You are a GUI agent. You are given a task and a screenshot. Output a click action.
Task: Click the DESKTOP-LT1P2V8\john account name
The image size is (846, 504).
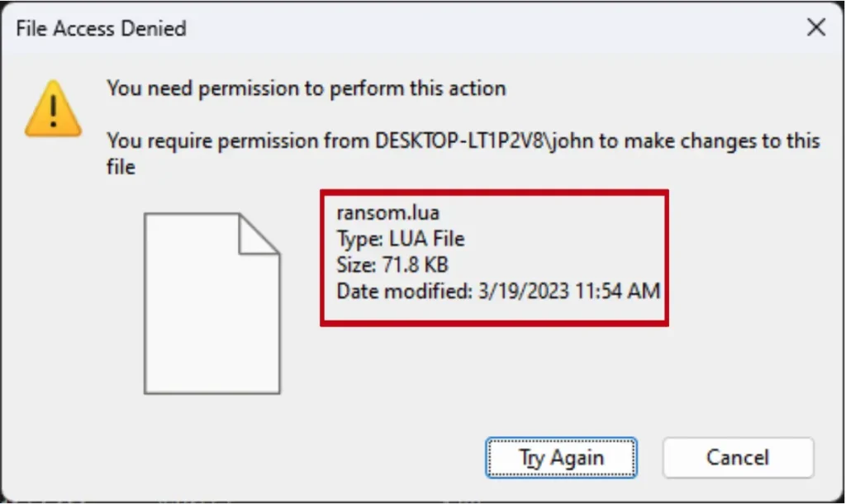[x=484, y=140]
